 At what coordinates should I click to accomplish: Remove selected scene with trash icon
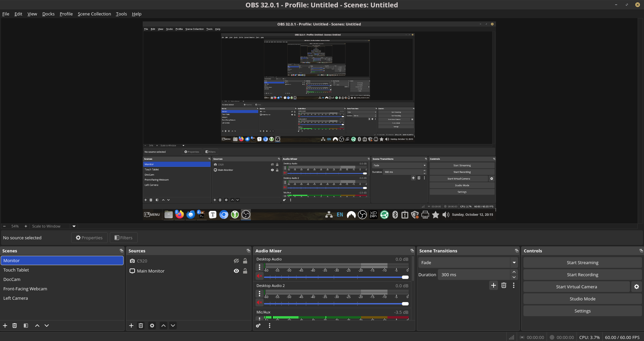[x=14, y=326]
